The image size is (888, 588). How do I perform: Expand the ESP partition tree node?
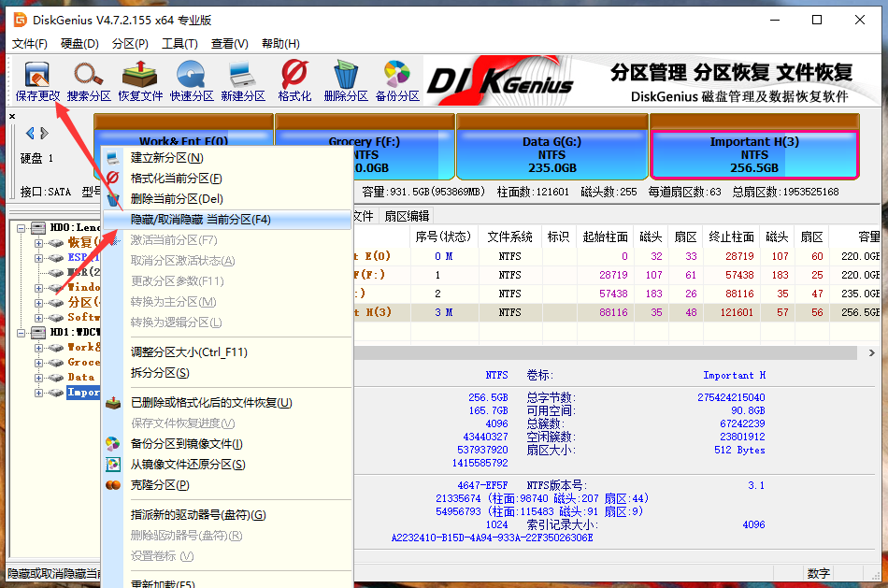[x=38, y=258]
